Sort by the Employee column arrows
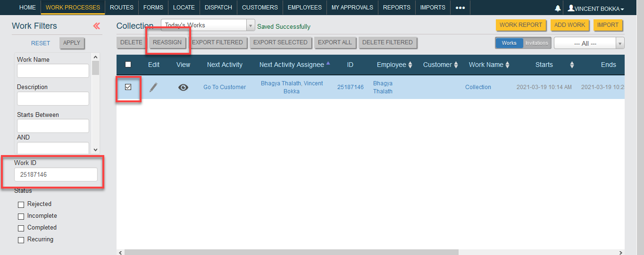Viewport: 644px width, 255px height. [410, 65]
